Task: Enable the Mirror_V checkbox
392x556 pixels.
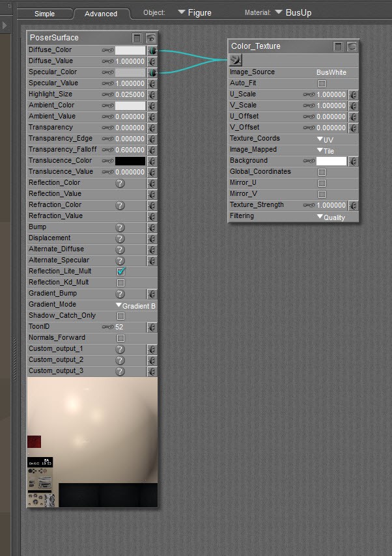Action: click(x=322, y=194)
